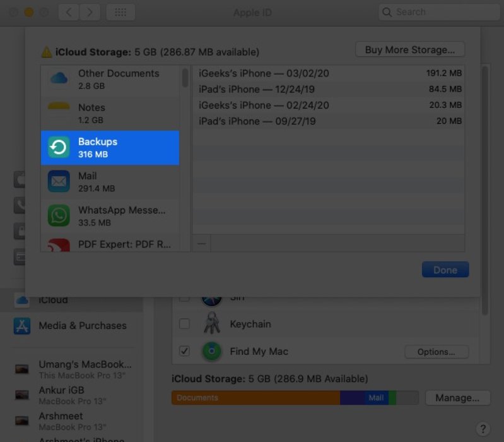Select the Mail storage category icon
504x442 pixels.
click(x=59, y=181)
